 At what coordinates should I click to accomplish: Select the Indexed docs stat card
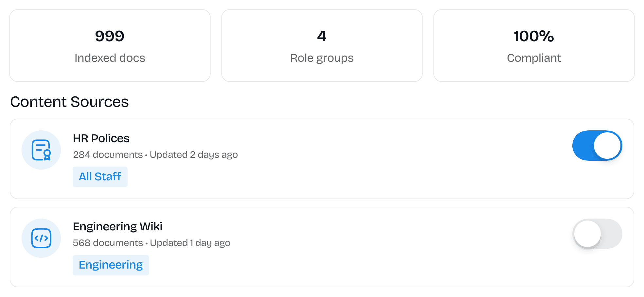click(110, 45)
